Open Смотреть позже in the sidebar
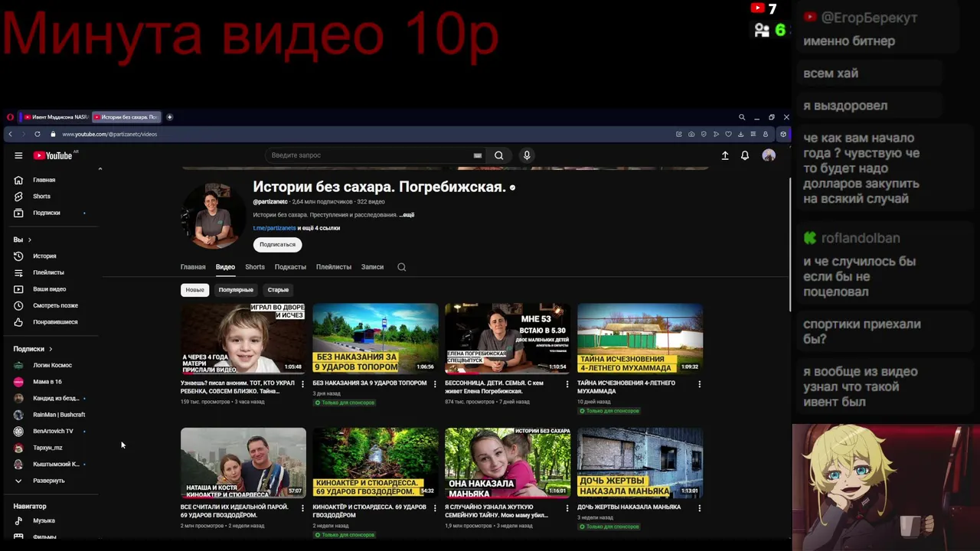980x551 pixels. (54, 305)
